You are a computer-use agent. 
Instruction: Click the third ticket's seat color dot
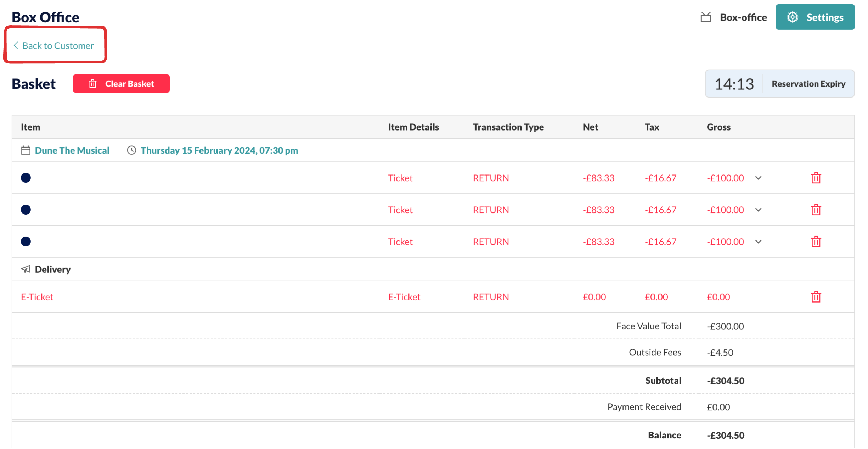pos(26,242)
